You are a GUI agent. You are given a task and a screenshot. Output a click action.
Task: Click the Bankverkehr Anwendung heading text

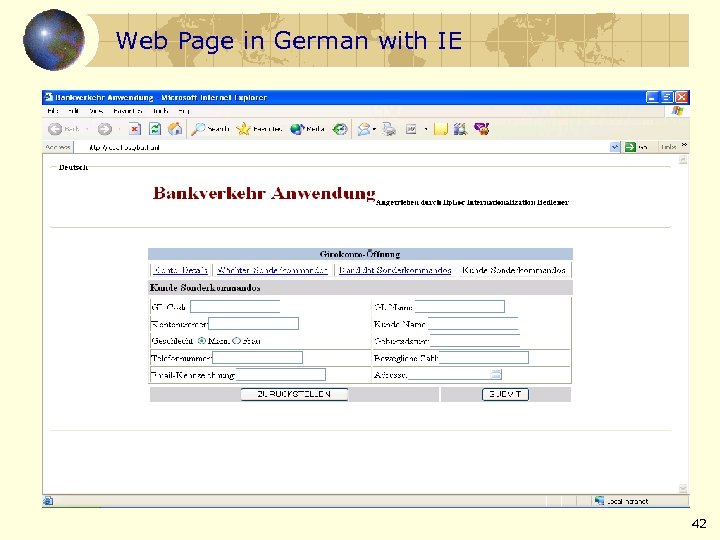tap(264, 193)
